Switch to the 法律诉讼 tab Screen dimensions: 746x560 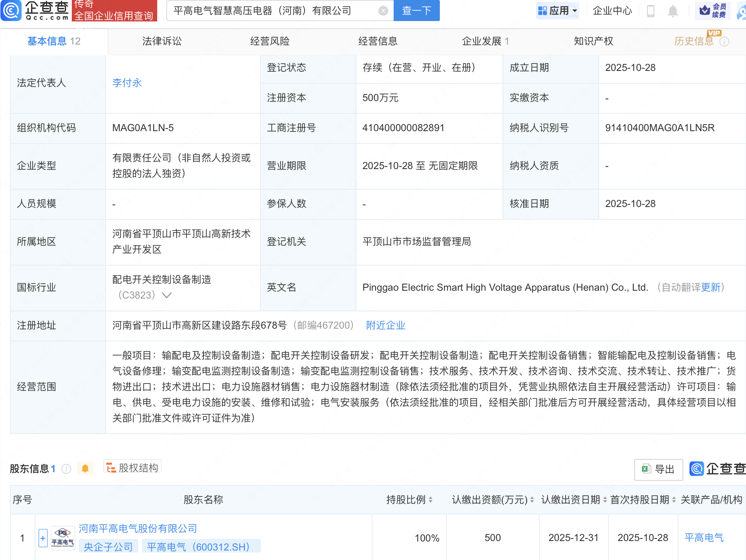pos(162,41)
